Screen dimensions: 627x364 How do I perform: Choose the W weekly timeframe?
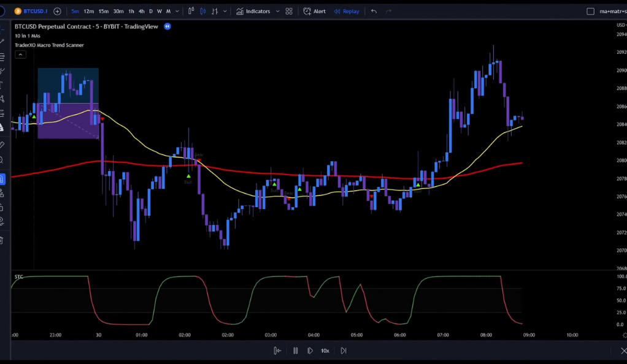point(159,11)
